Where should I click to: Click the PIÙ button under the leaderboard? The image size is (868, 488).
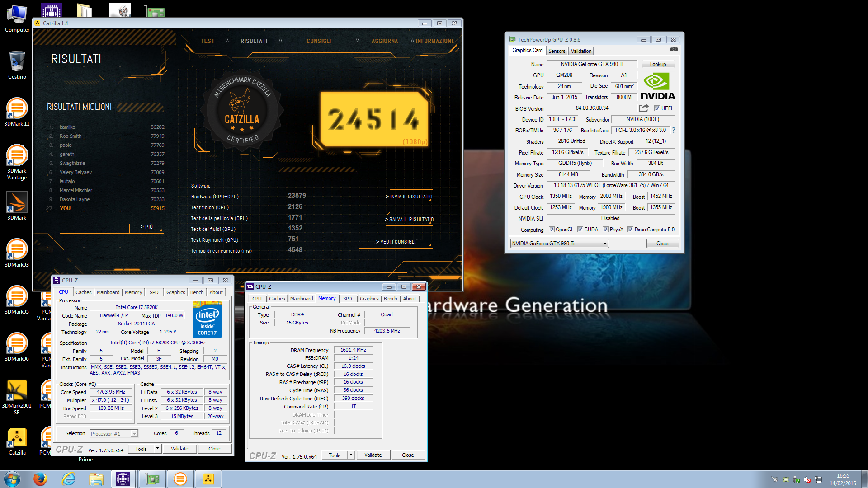tap(146, 227)
